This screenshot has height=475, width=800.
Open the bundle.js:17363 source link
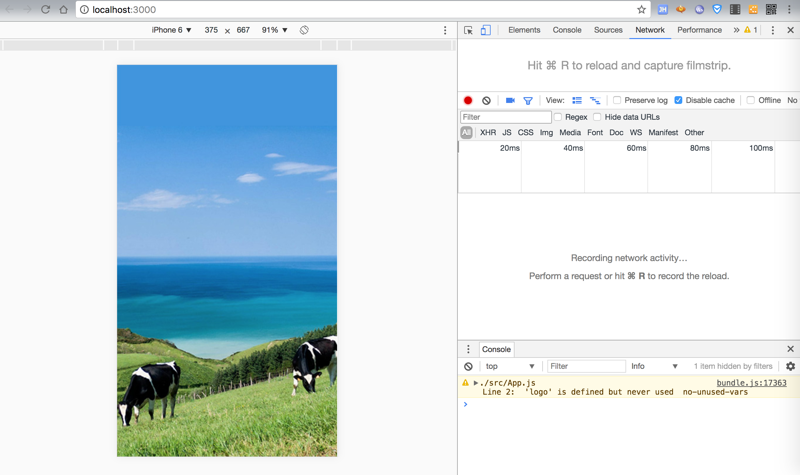pos(751,383)
